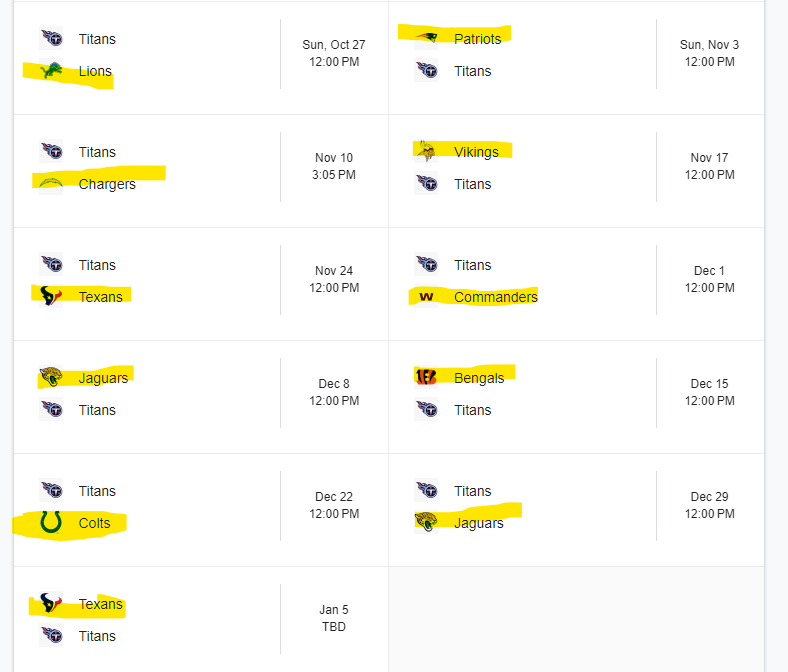Select the Commanders team name
Screen dimensions: 788x672
coord(495,297)
